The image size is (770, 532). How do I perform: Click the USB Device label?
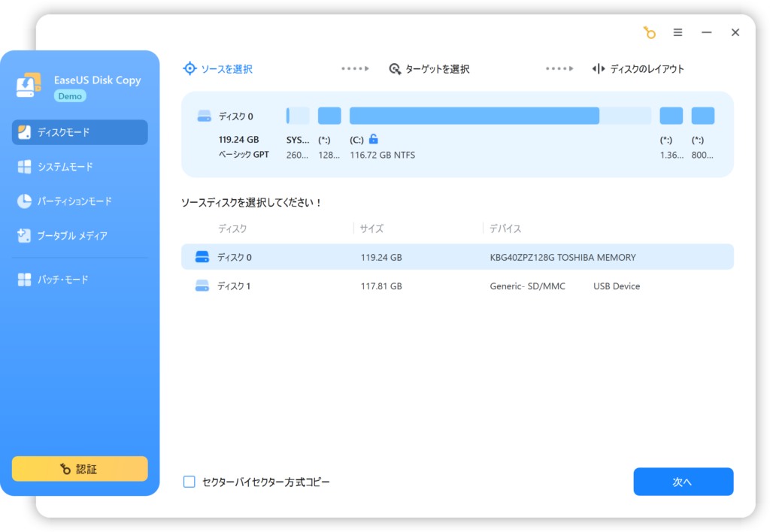click(617, 286)
